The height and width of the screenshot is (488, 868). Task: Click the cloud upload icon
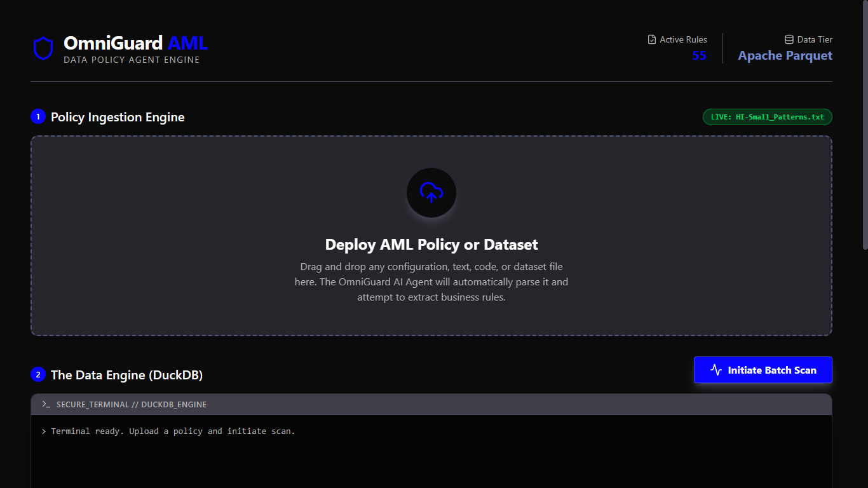(431, 193)
